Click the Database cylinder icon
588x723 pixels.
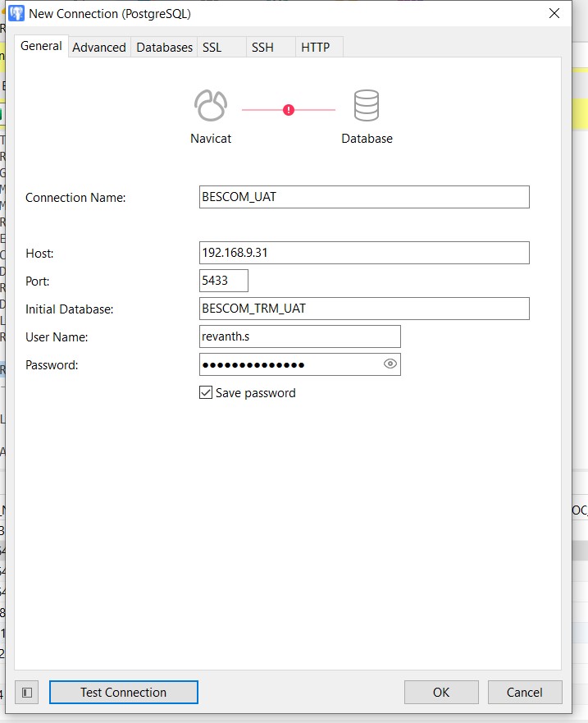[367, 106]
